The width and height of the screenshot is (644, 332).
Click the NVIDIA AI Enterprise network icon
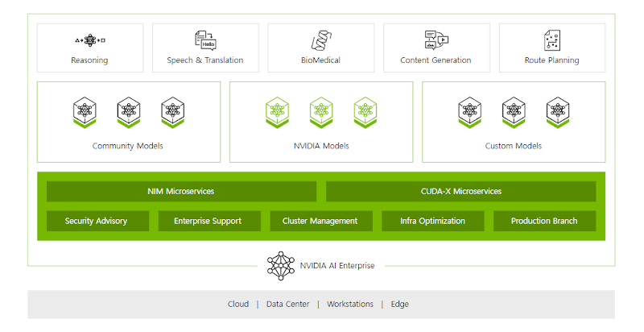281,266
